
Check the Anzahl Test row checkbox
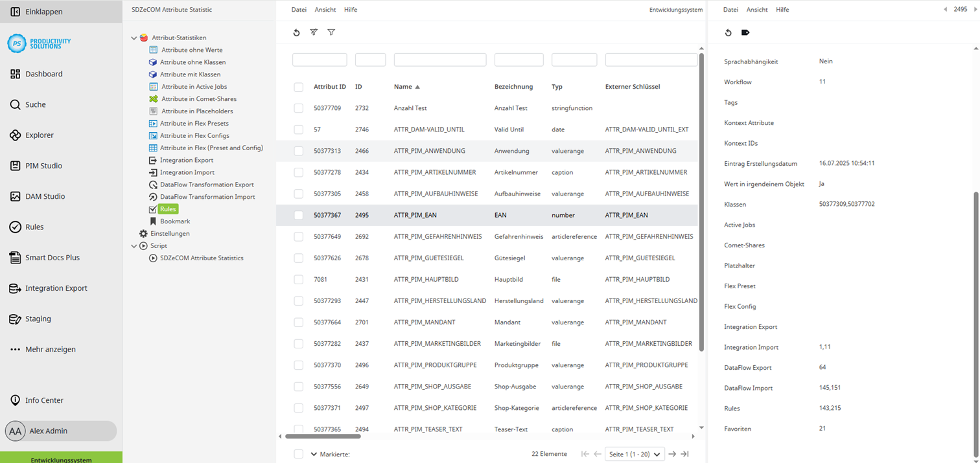click(298, 108)
